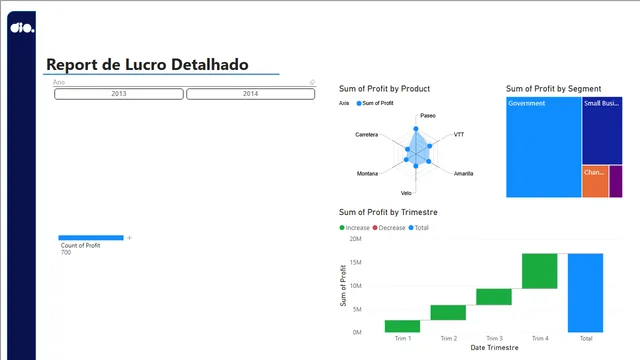Expand Count of Profit node with plus icon

(x=129, y=238)
